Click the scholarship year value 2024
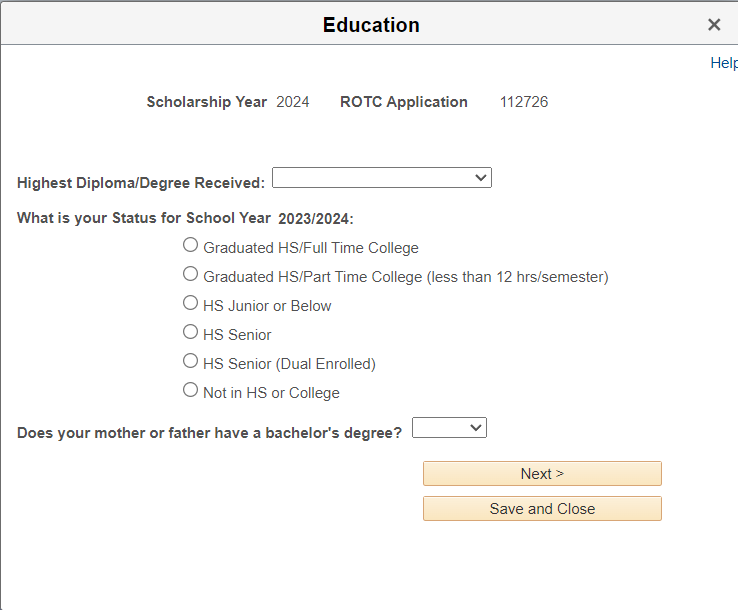This screenshot has height=610, width=738. tap(293, 102)
